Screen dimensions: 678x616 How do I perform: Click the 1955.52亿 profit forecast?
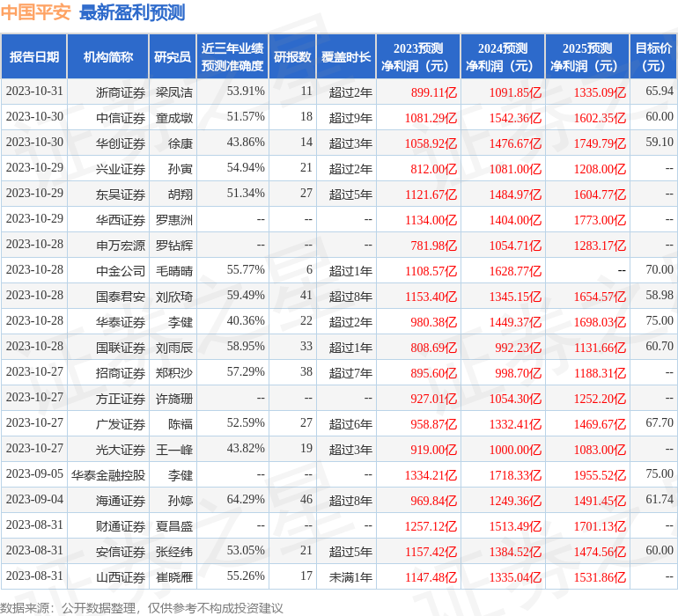[600, 475]
